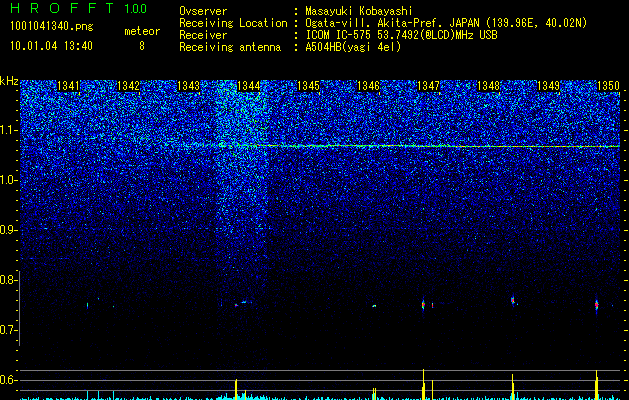Click the 1349 time marker
Viewport: 629px width, 400px height.
coord(548,86)
